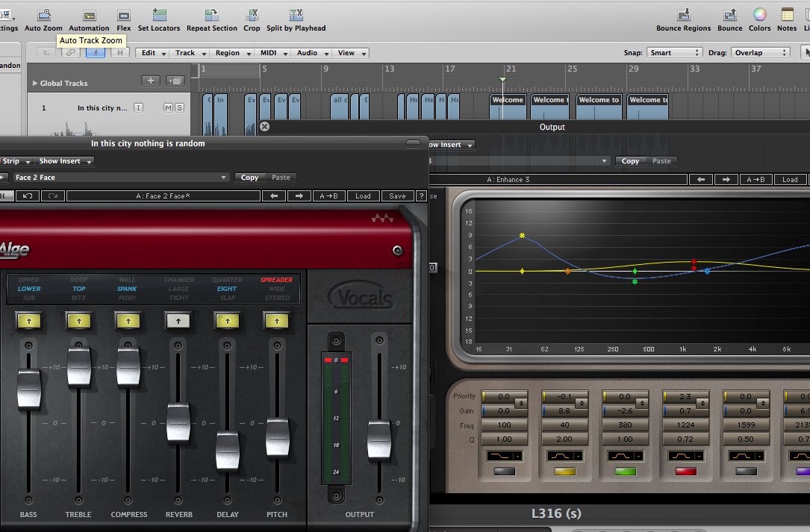Open Show Insert dropdown in vocal plugin
Screen dimensions: 810x532
(x=65, y=161)
